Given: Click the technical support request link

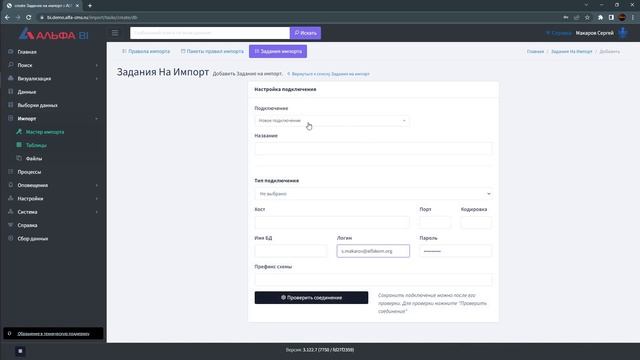Looking at the screenshot, I should click(53, 333).
